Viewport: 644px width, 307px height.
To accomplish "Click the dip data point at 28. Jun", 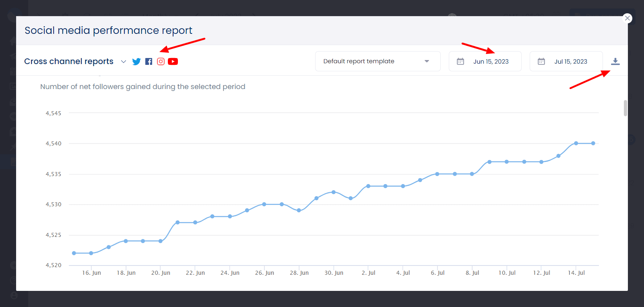I will 299,210.
